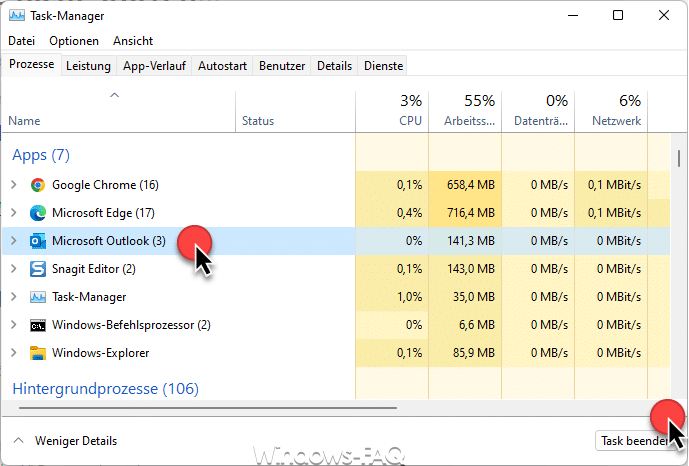Click the Microsoft Outlook app icon
The image size is (689, 466).
pos(38,241)
